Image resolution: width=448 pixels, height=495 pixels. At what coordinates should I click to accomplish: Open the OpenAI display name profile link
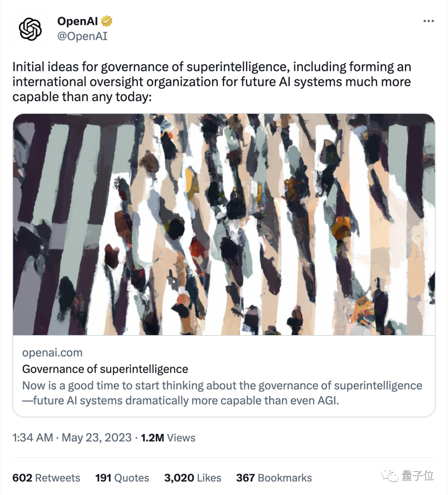(78, 21)
